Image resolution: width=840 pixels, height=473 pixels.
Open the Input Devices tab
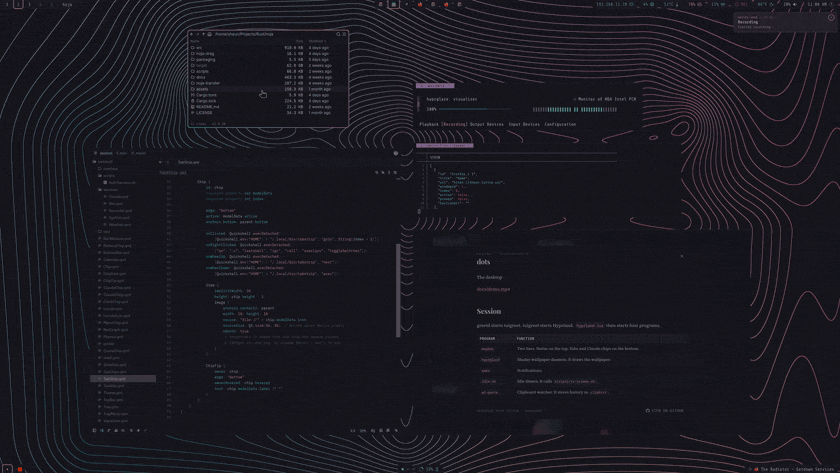pos(524,124)
